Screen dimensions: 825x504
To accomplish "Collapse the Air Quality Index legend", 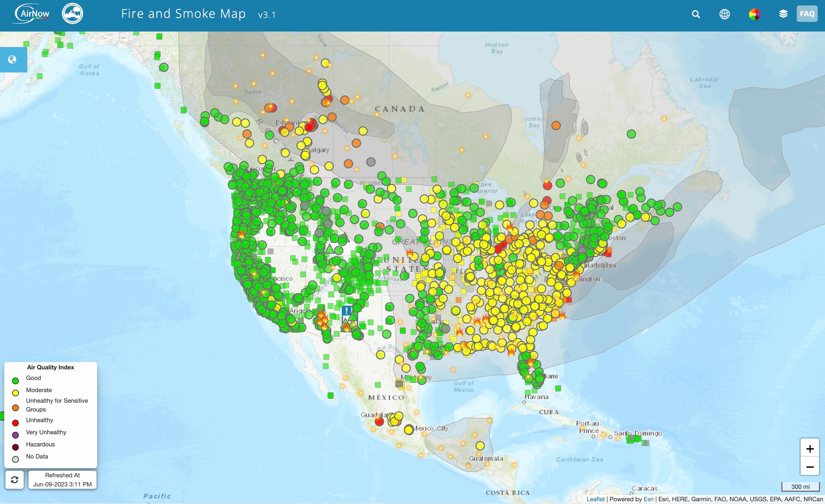I will click(x=50, y=367).
